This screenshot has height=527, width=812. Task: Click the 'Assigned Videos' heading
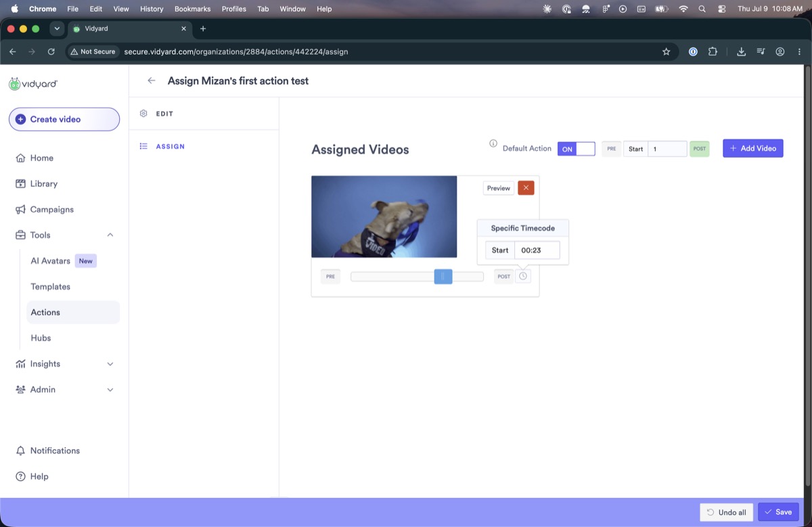click(360, 150)
